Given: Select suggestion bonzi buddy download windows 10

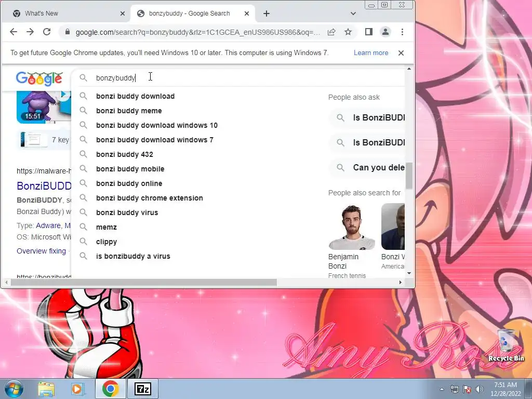Looking at the screenshot, I should click(157, 125).
